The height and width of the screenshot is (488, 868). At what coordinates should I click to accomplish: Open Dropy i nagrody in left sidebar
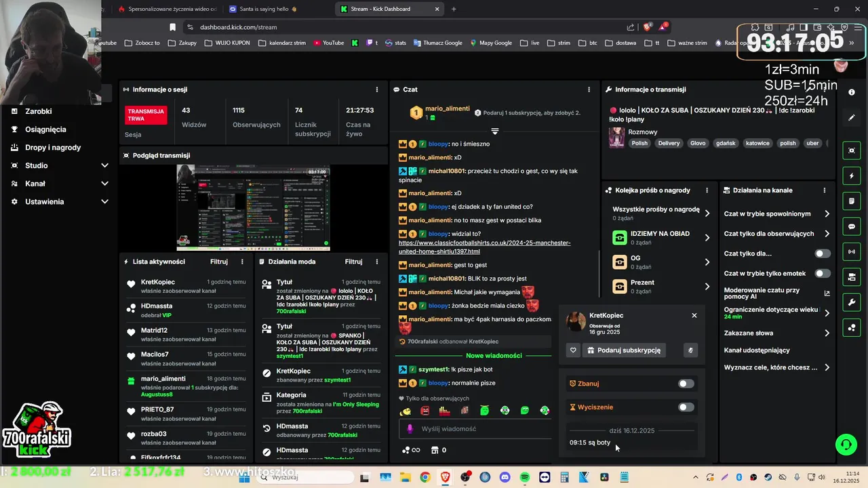coord(53,147)
